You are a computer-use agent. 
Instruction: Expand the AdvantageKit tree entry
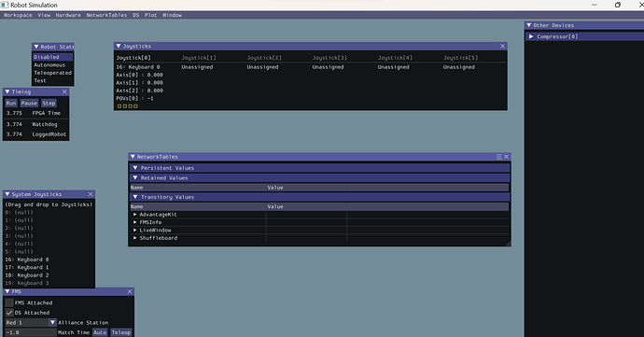pos(134,214)
